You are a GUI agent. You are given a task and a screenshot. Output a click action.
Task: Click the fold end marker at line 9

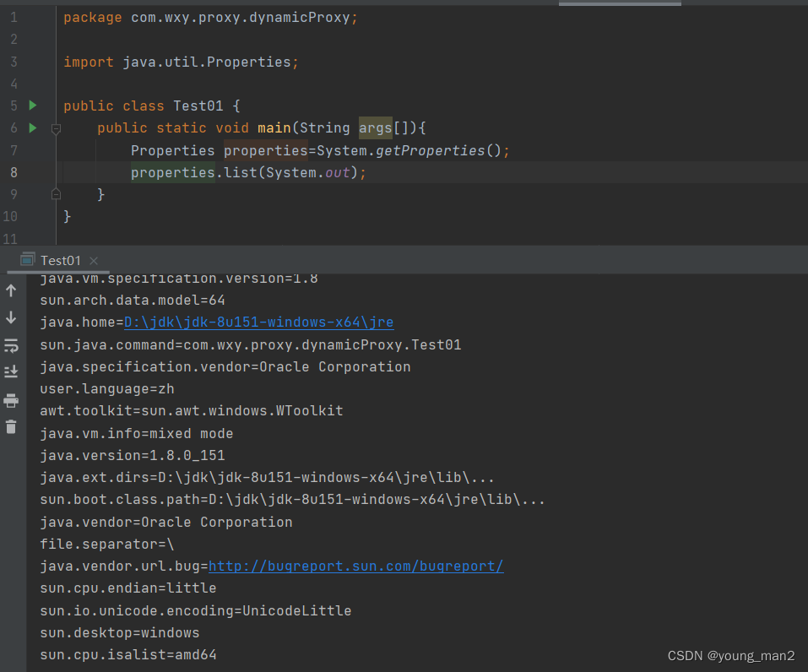click(57, 194)
